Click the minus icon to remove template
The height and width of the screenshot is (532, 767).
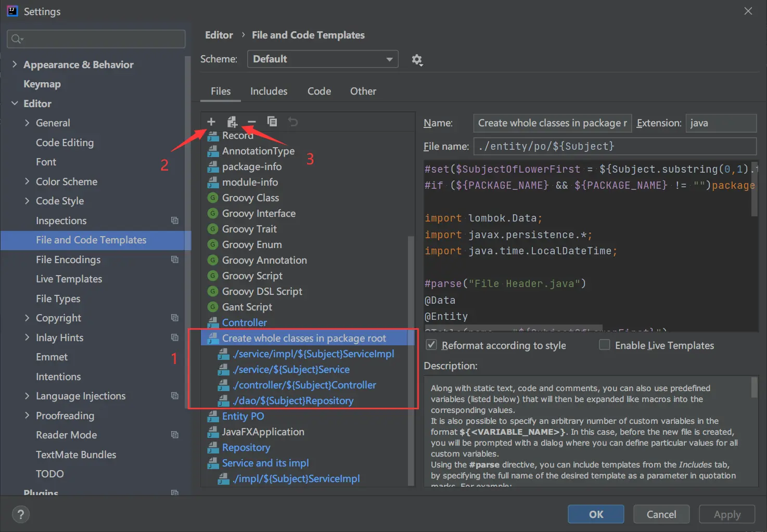[x=252, y=122]
